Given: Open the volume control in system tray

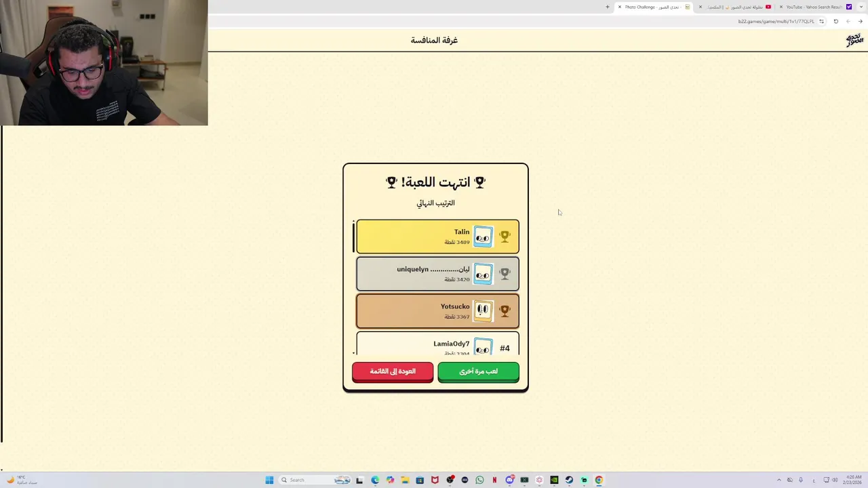Looking at the screenshot, I should (835, 480).
